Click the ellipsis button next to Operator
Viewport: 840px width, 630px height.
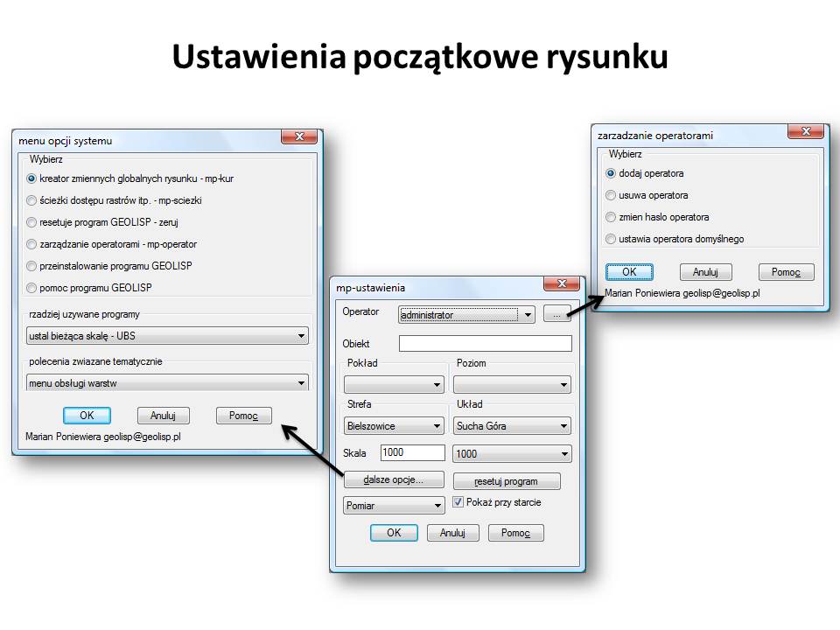(x=557, y=314)
